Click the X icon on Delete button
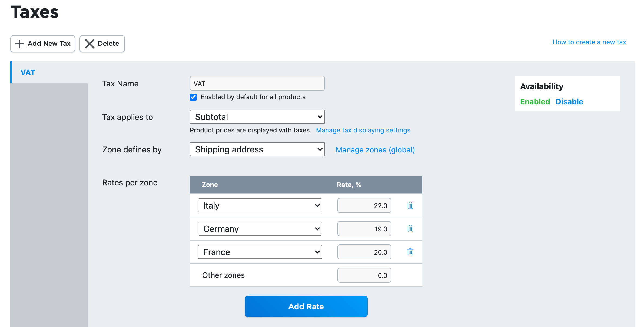The image size is (644, 327). [89, 44]
